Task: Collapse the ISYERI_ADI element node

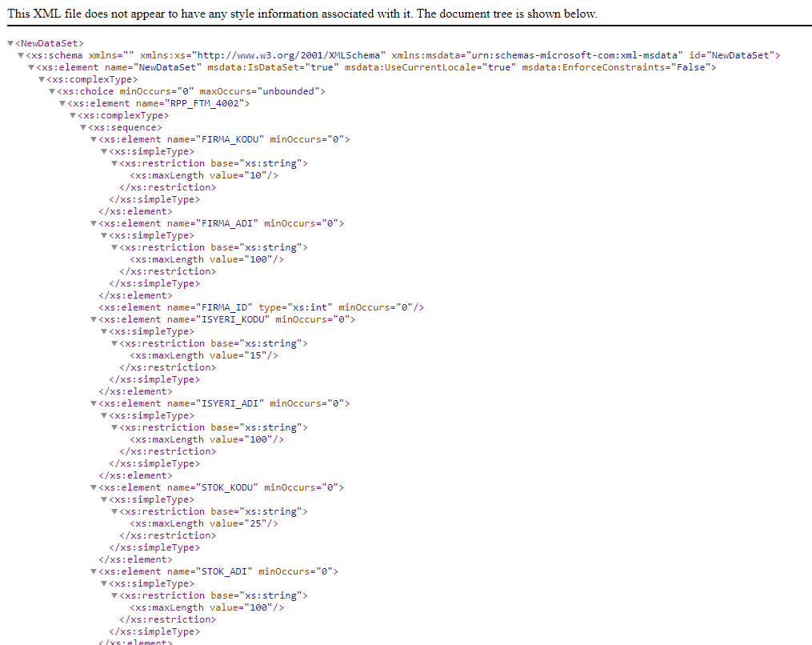Action: click(94, 403)
